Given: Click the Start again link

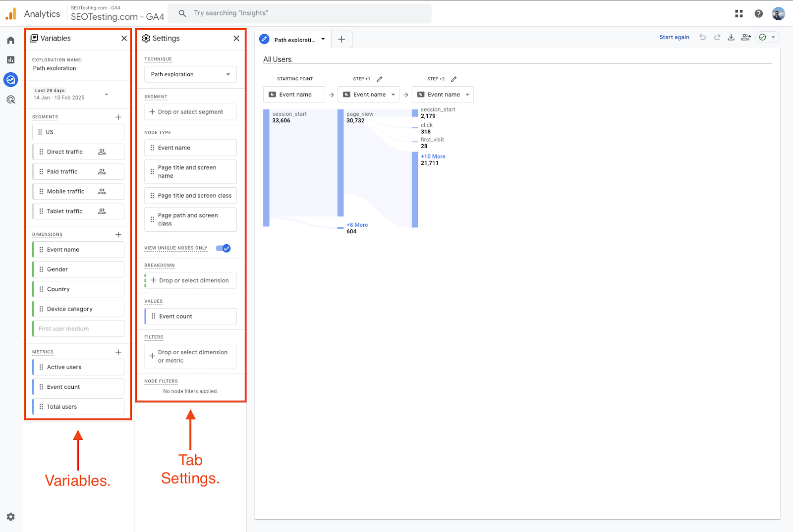Looking at the screenshot, I should pos(674,37).
